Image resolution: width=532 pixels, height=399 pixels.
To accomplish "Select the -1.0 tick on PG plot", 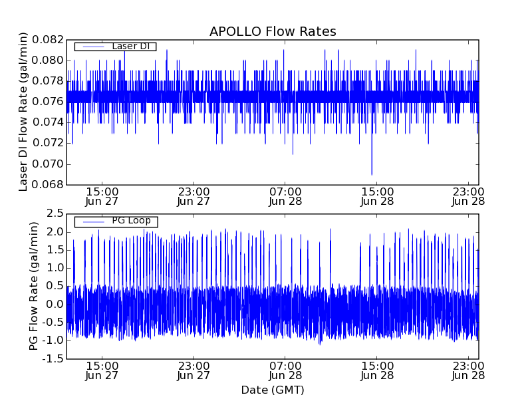I will tap(53, 340).
